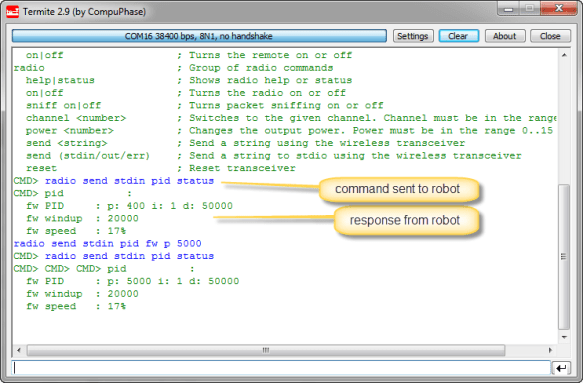Click 'Turns packet sniffing on or off' text

click(x=286, y=106)
